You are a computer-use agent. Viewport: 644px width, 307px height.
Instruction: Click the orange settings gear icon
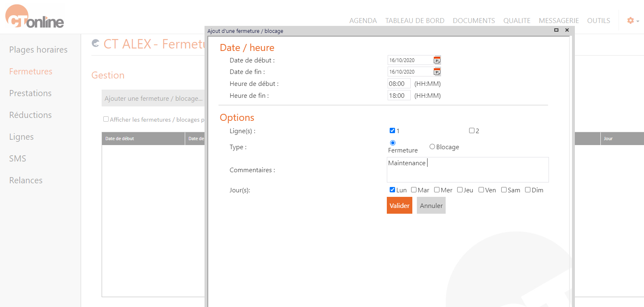coord(630,20)
